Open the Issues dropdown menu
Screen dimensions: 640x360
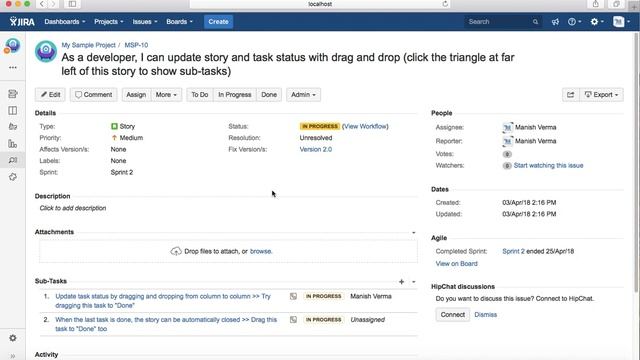point(144,22)
